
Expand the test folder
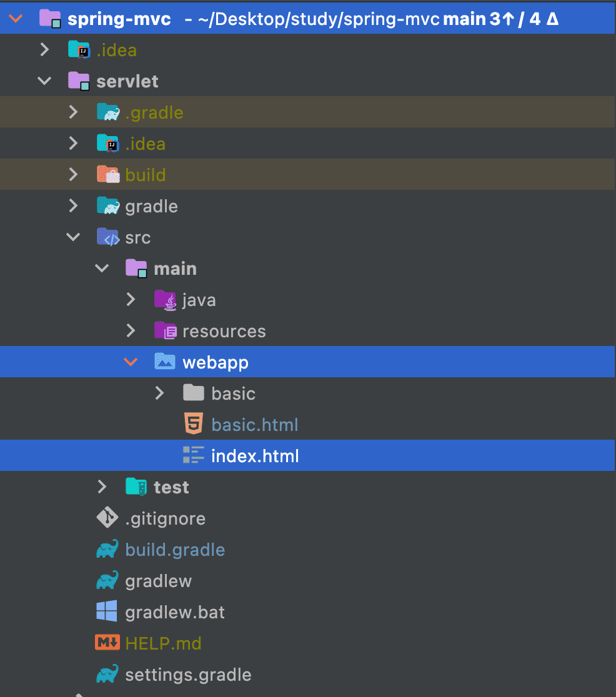[102, 487]
